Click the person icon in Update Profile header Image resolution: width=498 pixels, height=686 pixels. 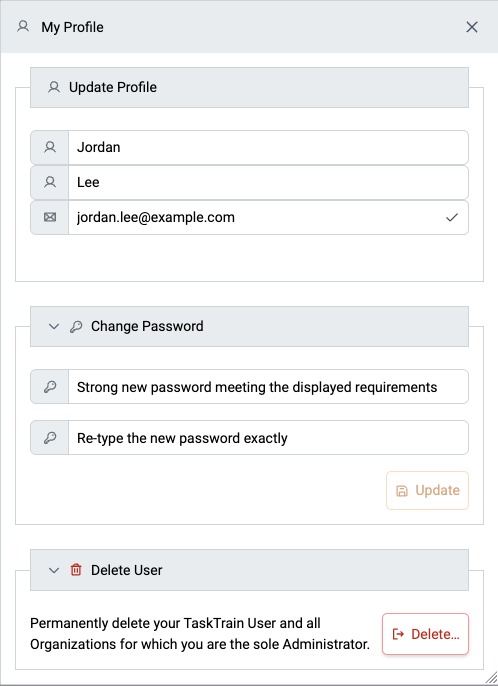(54, 87)
